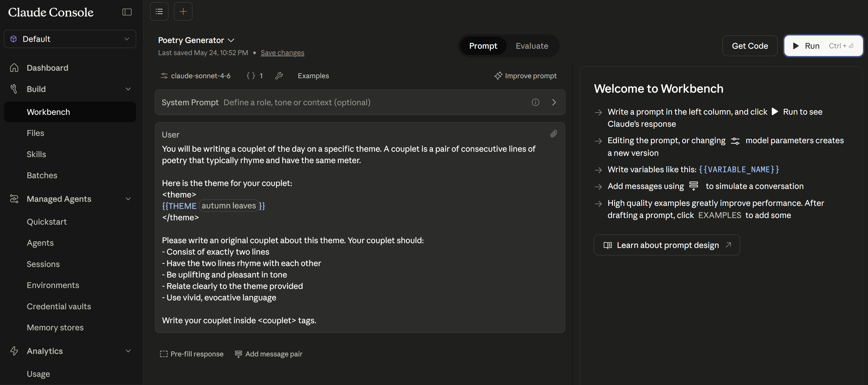Click the Build section icon
This screenshot has width=868, height=385.
point(14,89)
